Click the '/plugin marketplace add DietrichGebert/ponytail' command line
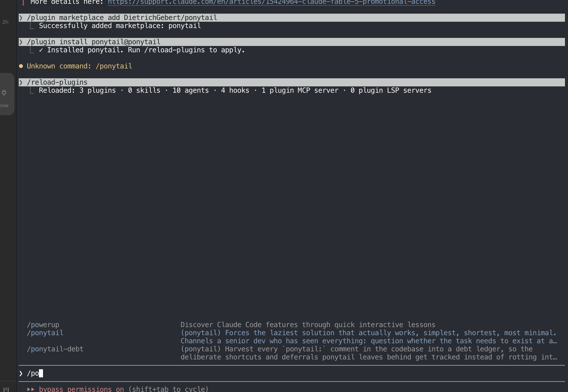Viewport: 568px width, 392px height. tap(292, 17)
